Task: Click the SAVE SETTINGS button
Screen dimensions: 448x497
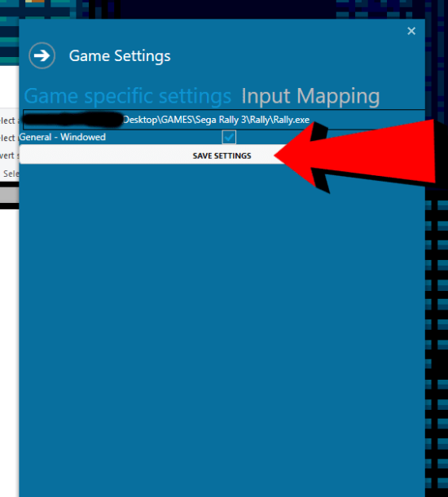Action: tap(222, 156)
